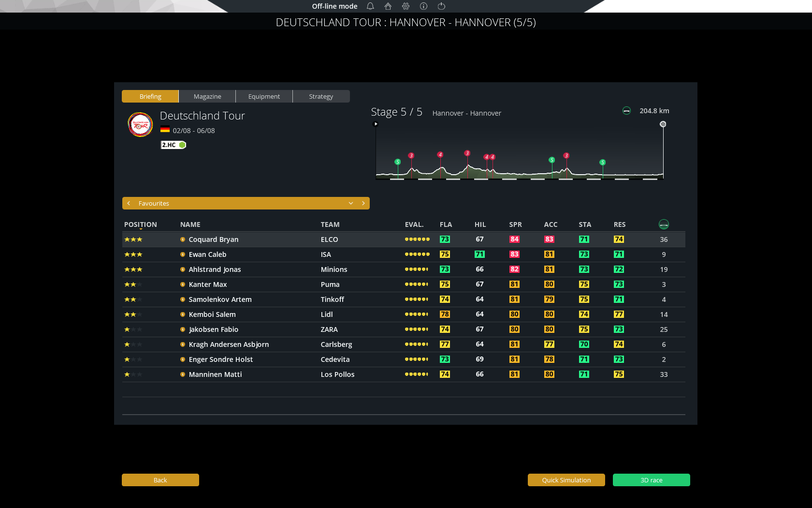The width and height of the screenshot is (812, 508).
Task: Click the stage type column header icon
Action: (664, 224)
